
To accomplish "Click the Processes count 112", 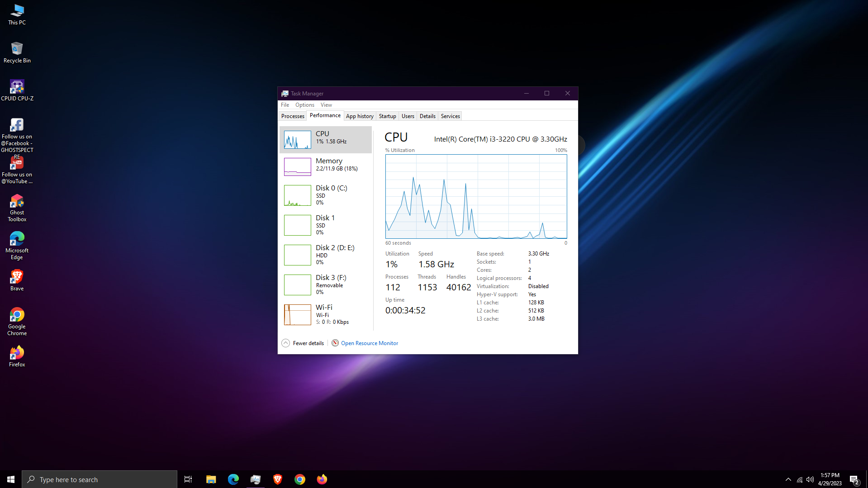I will 393,287.
